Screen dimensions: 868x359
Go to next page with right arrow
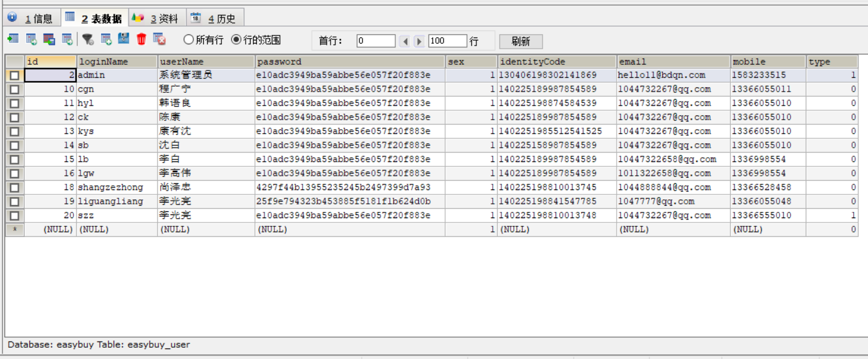pyautogui.click(x=419, y=41)
